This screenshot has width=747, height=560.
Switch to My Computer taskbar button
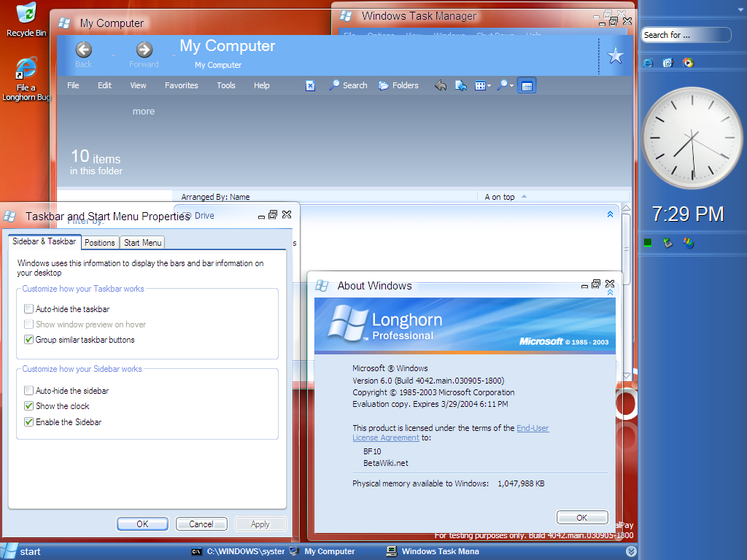[x=323, y=551]
